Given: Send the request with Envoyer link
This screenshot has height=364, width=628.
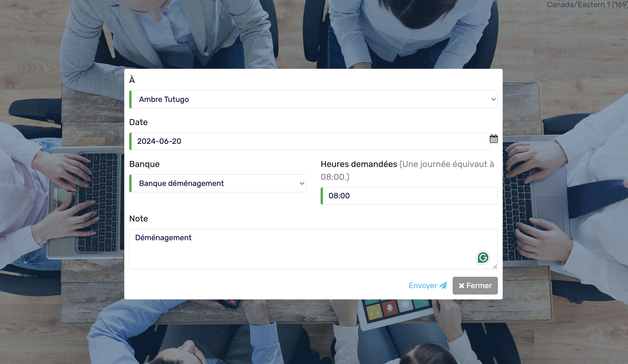Looking at the screenshot, I should pos(423,286).
